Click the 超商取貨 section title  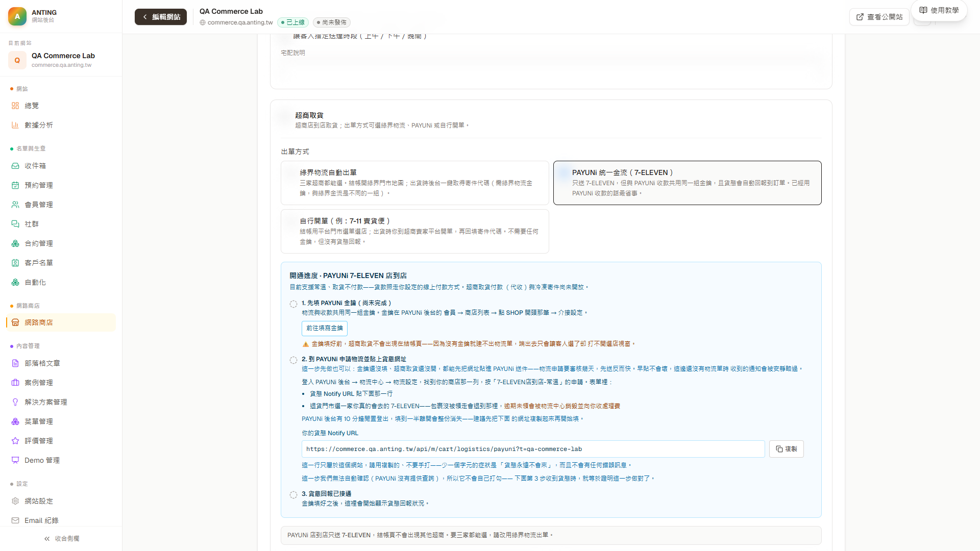309,115
